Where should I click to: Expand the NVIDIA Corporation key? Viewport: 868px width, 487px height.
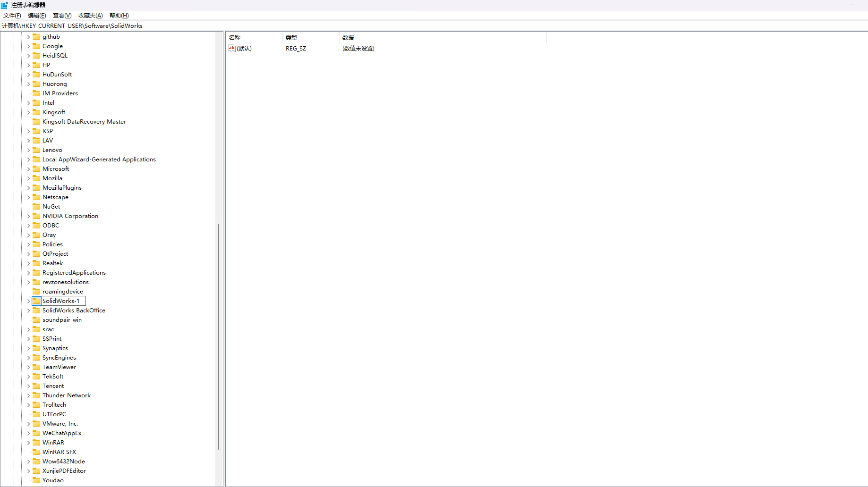pyautogui.click(x=28, y=216)
